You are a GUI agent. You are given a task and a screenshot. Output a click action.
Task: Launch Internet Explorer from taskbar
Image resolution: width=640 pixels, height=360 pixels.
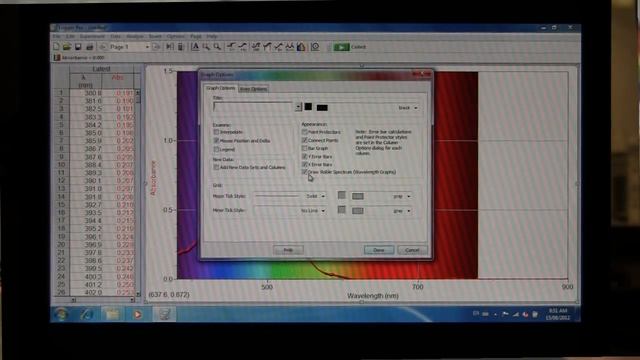coord(87,314)
